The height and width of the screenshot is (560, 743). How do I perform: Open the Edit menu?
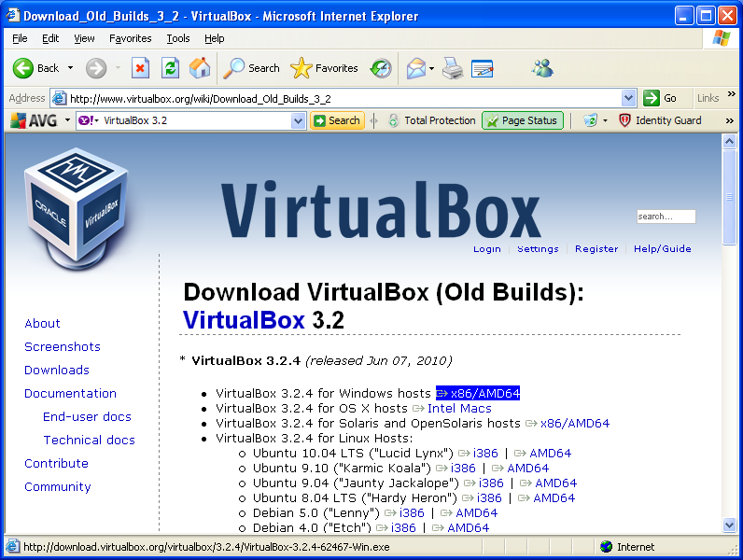click(50, 38)
